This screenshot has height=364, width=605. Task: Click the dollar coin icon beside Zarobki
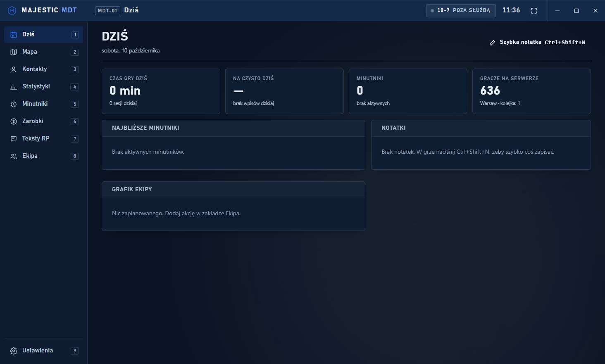pyautogui.click(x=14, y=121)
